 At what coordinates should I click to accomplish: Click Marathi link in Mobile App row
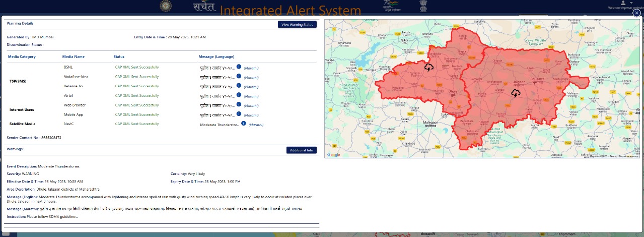[x=251, y=115]
